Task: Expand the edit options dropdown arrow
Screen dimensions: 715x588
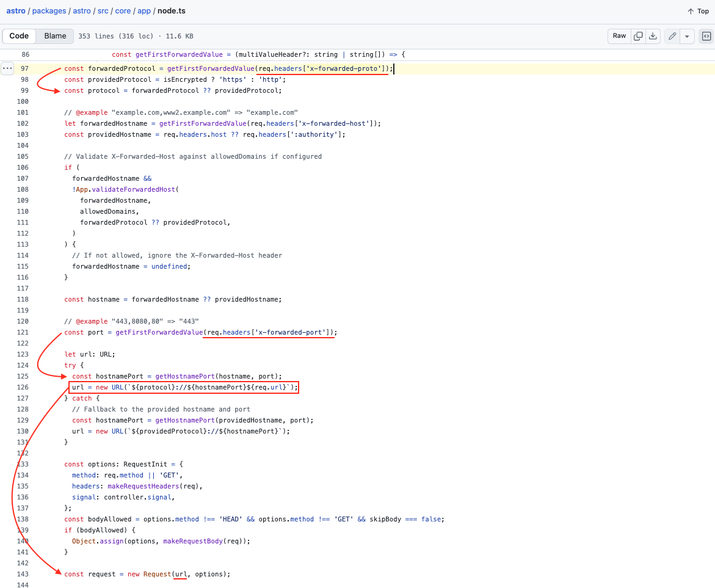Action: (x=687, y=36)
